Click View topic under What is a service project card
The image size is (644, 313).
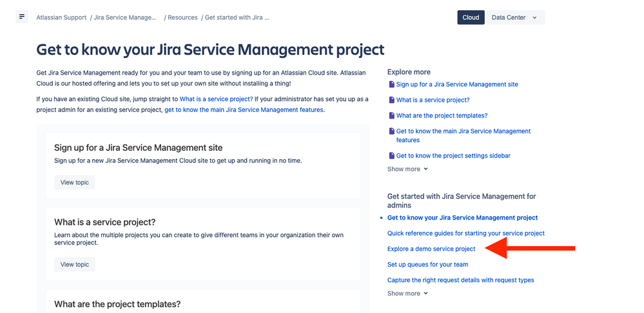coord(74,265)
